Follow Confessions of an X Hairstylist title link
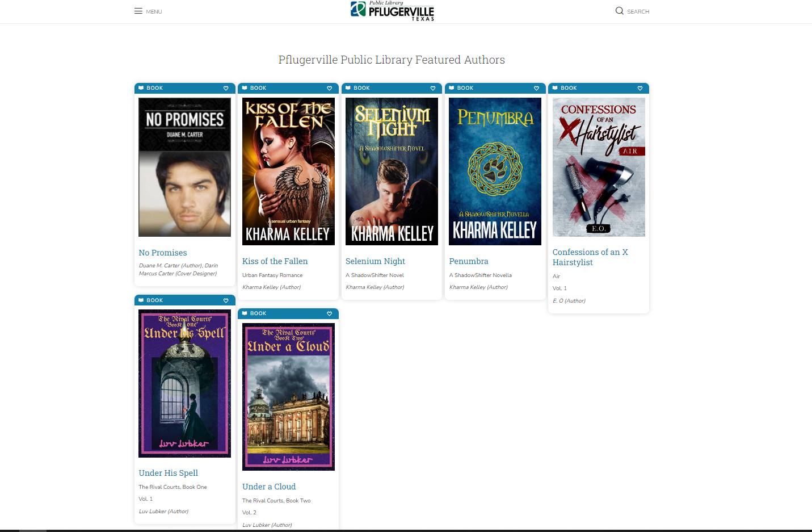The height and width of the screenshot is (532, 812). pos(590,257)
